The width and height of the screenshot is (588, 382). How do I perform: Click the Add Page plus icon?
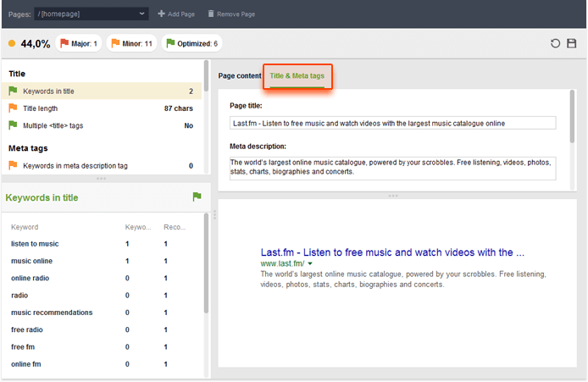(162, 14)
